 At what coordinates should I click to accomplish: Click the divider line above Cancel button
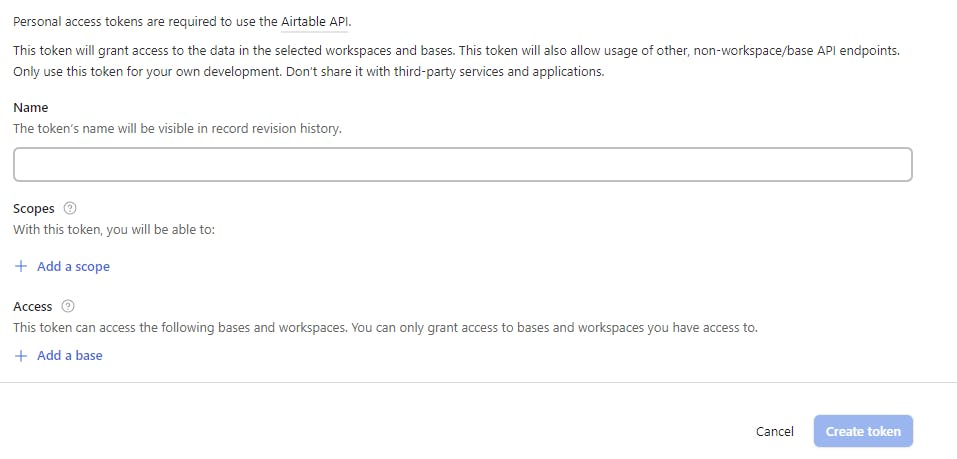[478, 383]
